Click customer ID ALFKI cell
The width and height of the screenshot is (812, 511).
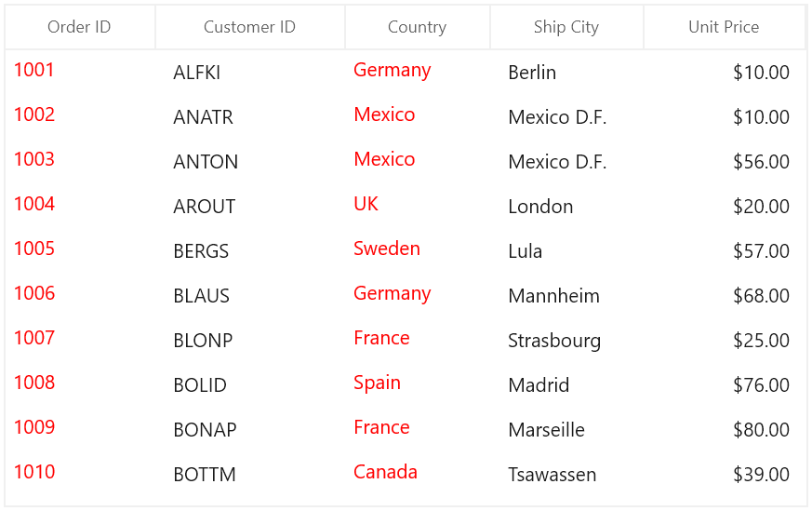point(250,73)
